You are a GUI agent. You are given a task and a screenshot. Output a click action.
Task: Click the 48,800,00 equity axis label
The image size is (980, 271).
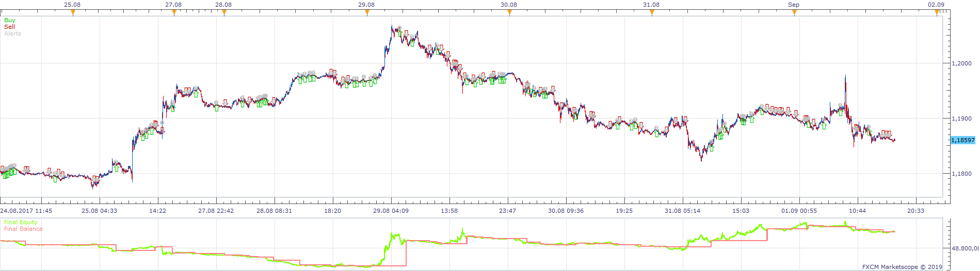(965, 248)
